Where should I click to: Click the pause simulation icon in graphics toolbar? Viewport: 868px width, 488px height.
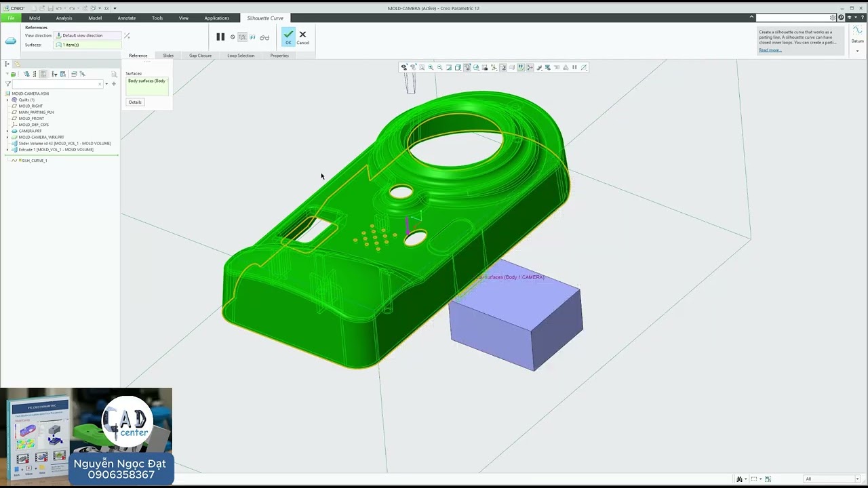click(574, 67)
